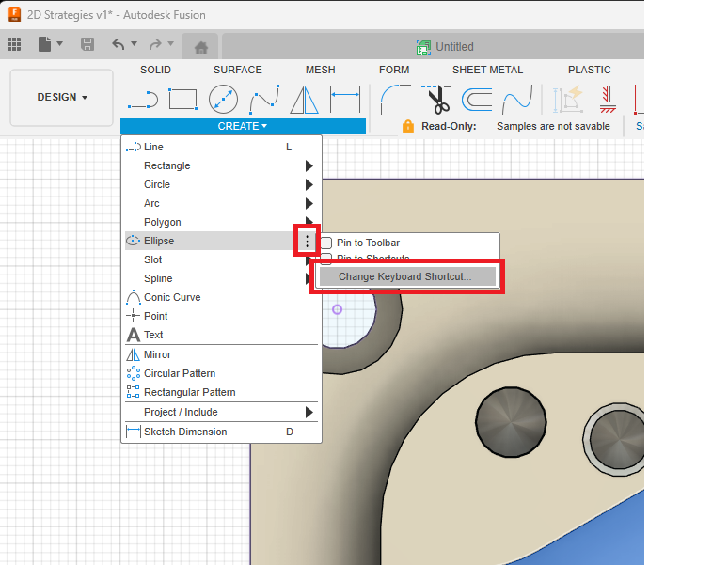
Task: Select the Trim scissors tool
Action: pos(437,100)
